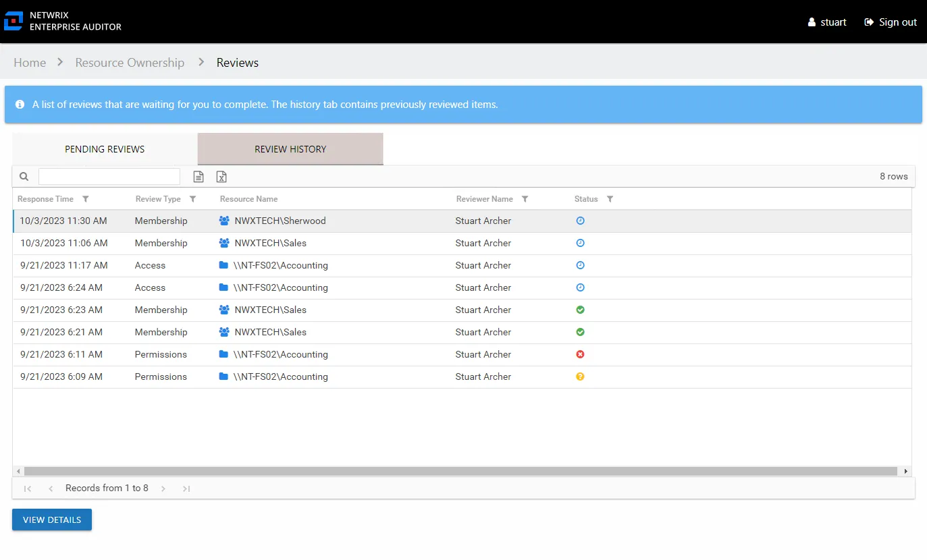This screenshot has width=927, height=560.
Task: Click the horizontal scrollbar under the table
Action: coord(460,471)
